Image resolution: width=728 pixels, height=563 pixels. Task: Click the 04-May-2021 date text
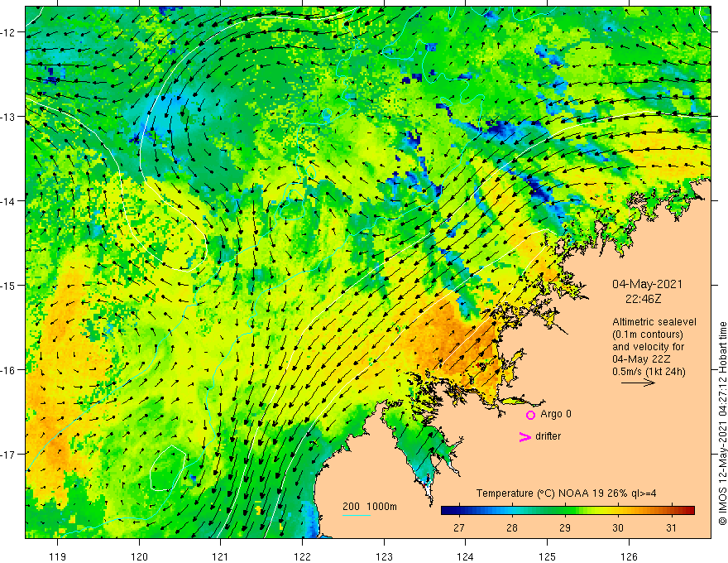(647, 284)
